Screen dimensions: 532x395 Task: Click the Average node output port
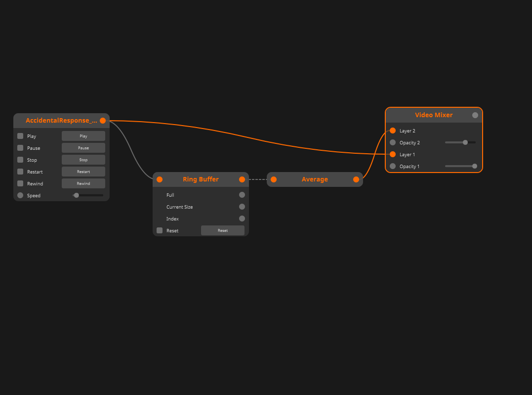tap(356, 179)
